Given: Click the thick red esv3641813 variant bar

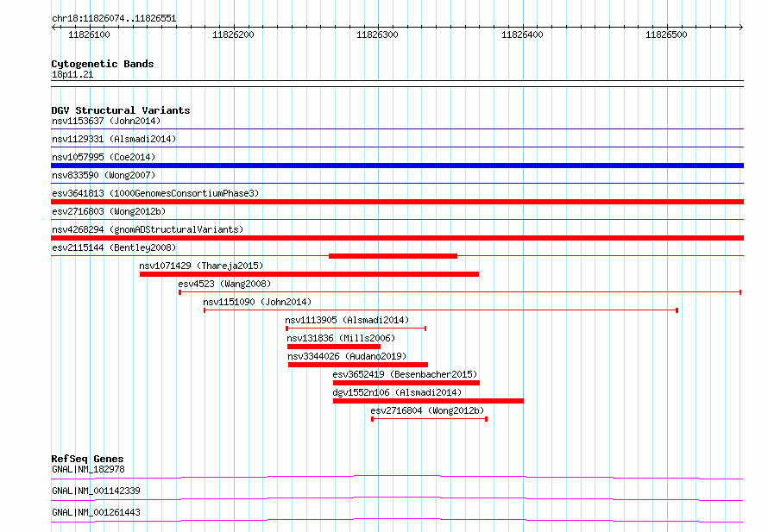Looking at the screenshot, I should [397, 202].
